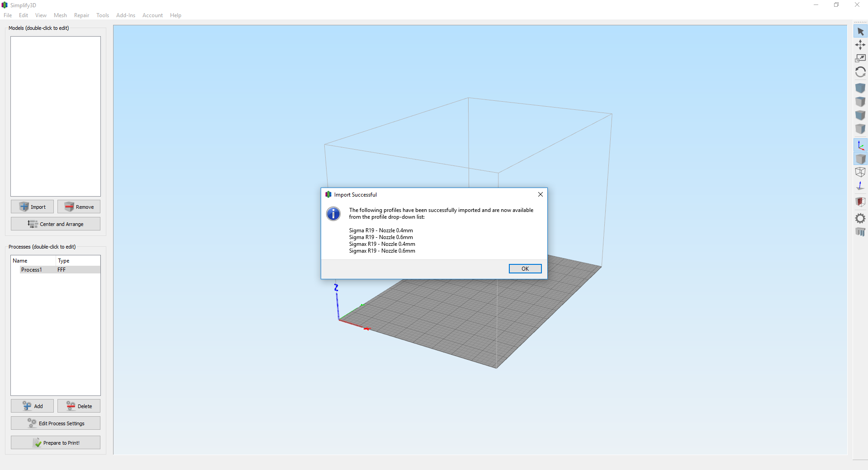Choose the scale view tool icon

point(860,58)
